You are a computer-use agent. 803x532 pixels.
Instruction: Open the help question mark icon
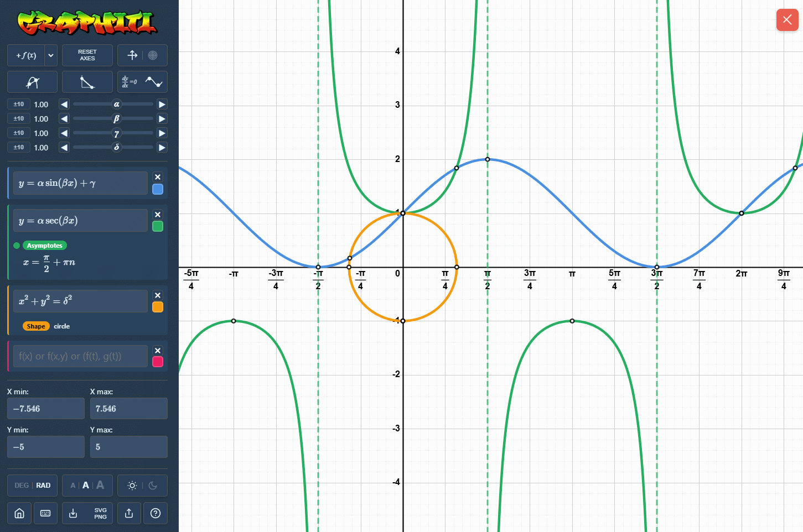coord(156,513)
